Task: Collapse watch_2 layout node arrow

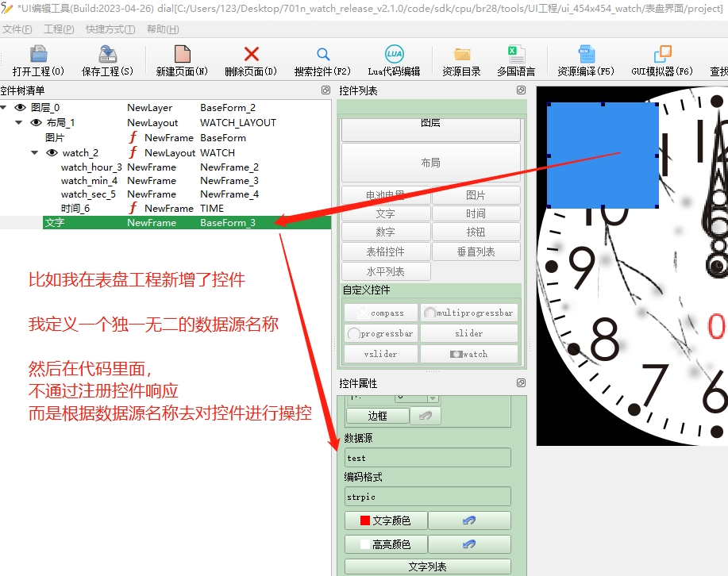Action: click(35, 152)
